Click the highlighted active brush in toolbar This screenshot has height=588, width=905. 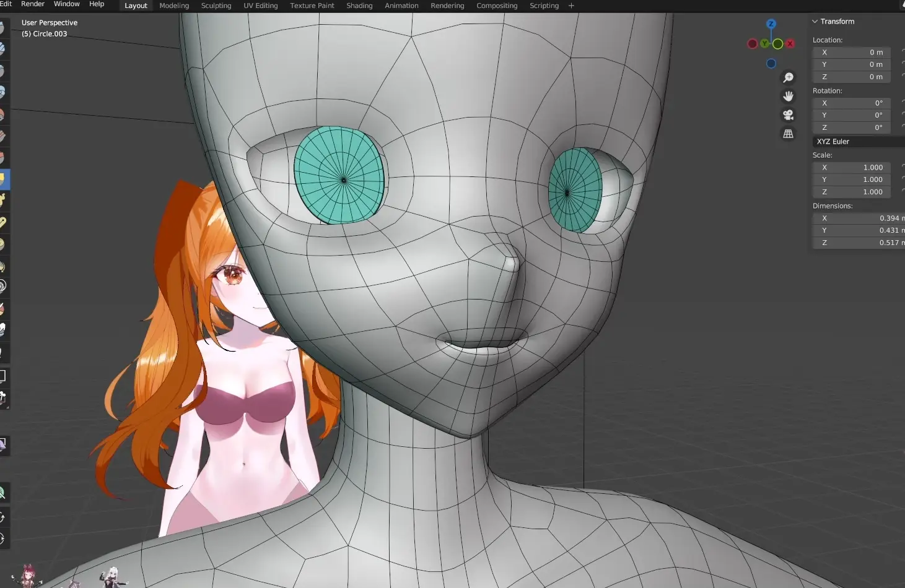point(2,179)
